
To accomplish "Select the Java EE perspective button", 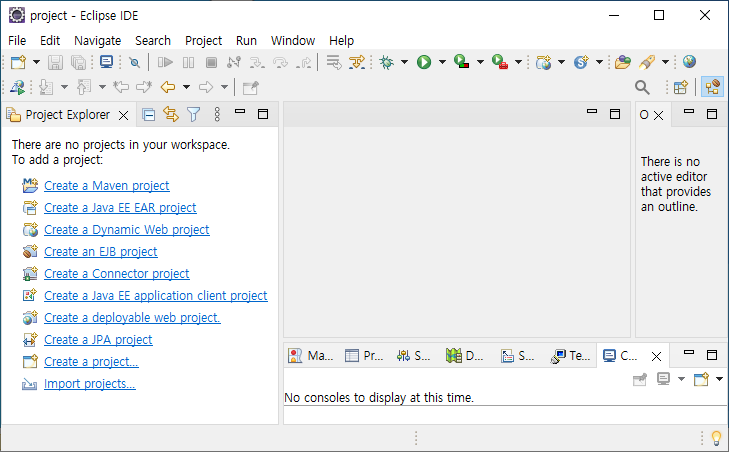I will [x=712, y=87].
